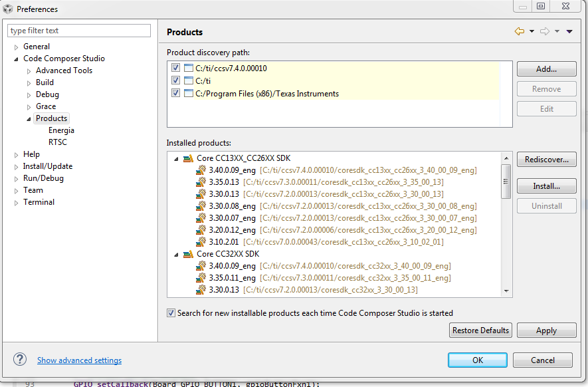
Task: Click the Add... button
Action: 546,69
